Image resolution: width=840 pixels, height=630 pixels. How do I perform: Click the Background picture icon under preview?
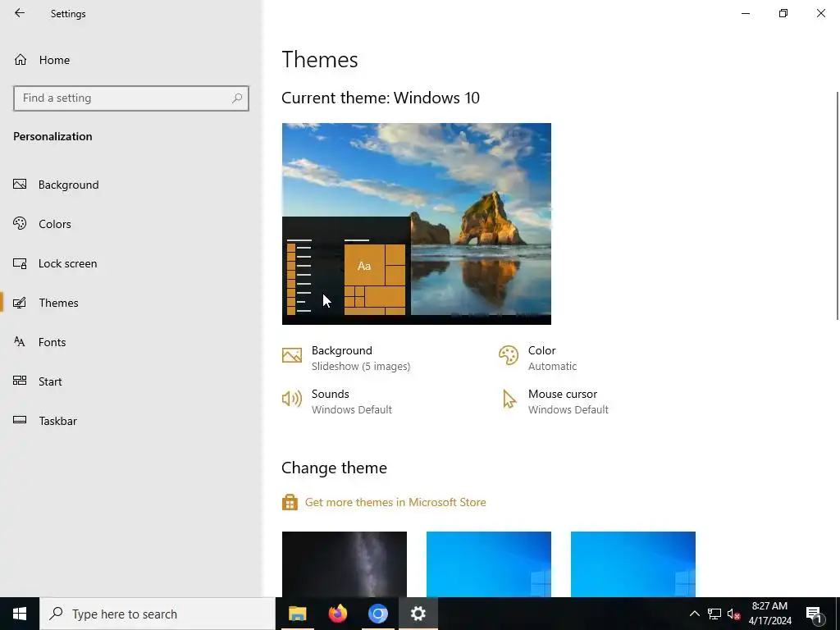pos(292,355)
